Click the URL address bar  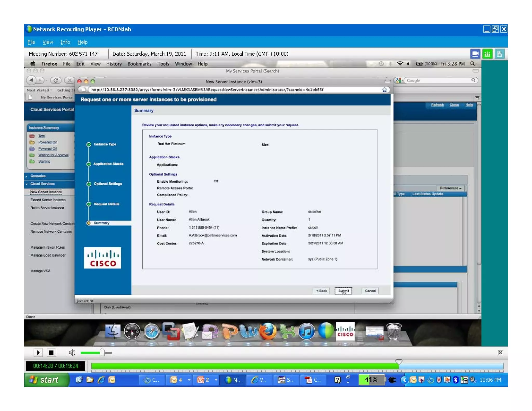[x=234, y=90]
